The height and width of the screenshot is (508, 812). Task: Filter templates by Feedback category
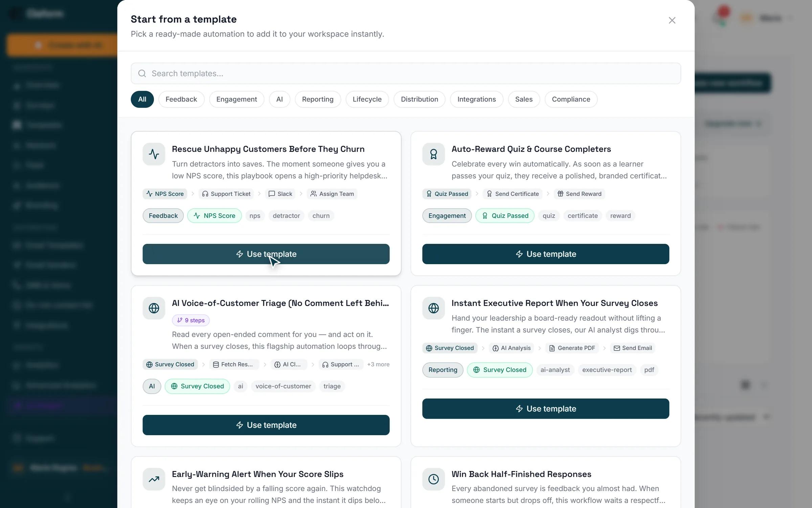[181, 99]
